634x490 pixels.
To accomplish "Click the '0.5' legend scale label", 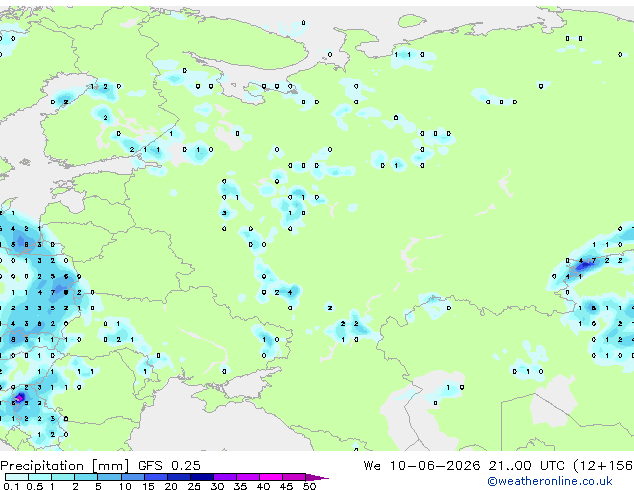I will tap(35, 486).
